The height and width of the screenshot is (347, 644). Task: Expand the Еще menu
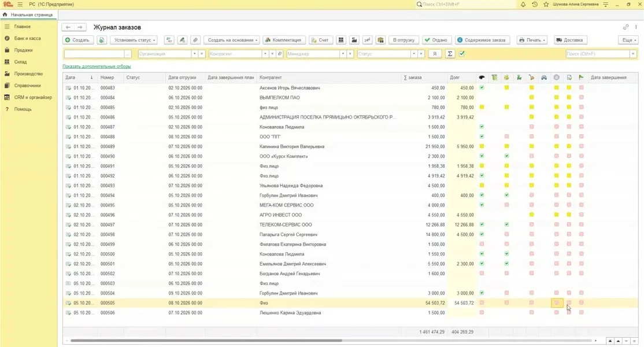coord(628,40)
